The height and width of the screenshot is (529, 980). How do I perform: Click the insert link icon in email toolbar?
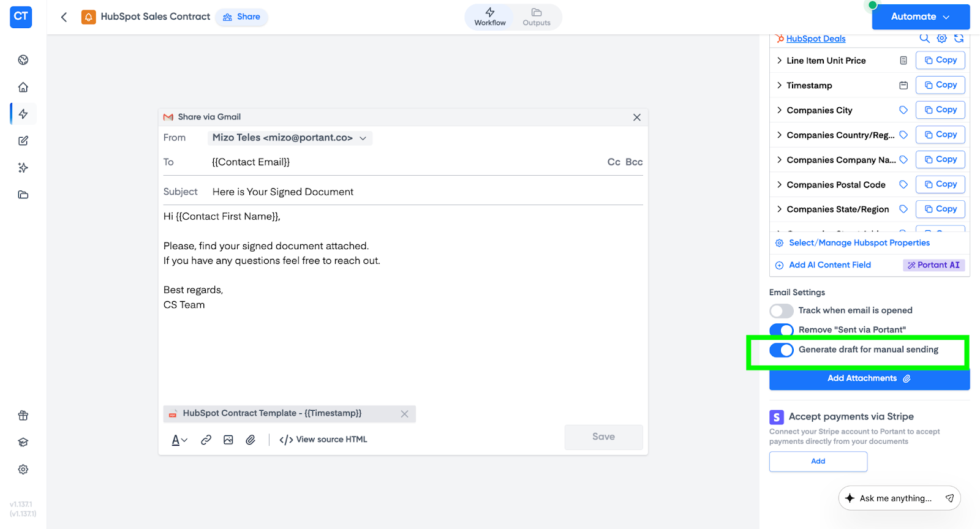coord(206,440)
